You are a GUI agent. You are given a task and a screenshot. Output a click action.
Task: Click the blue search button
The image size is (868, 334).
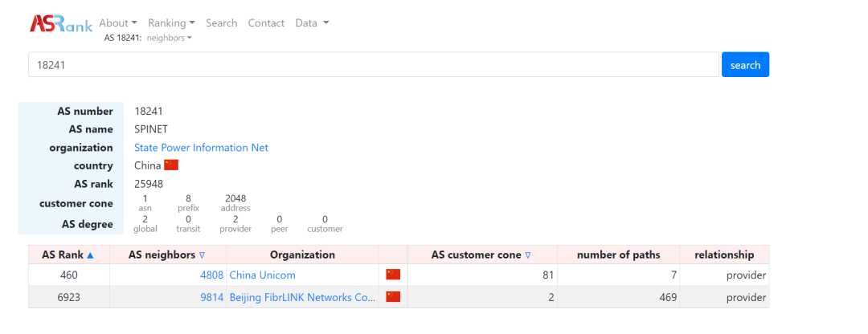pyautogui.click(x=745, y=65)
